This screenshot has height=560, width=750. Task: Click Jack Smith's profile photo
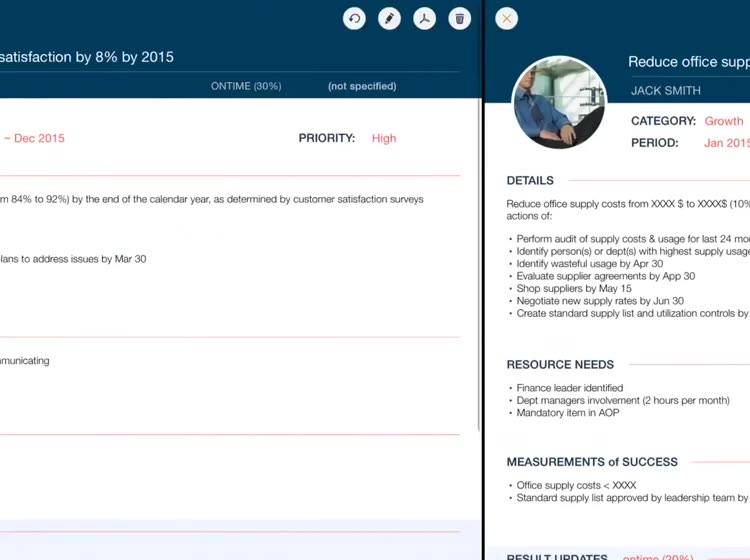point(559,102)
